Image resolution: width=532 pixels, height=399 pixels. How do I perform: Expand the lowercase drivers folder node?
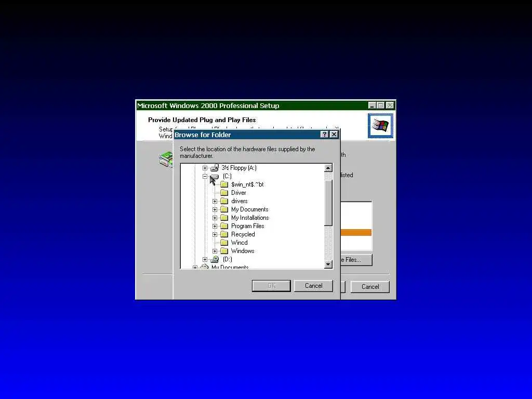pyautogui.click(x=215, y=201)
